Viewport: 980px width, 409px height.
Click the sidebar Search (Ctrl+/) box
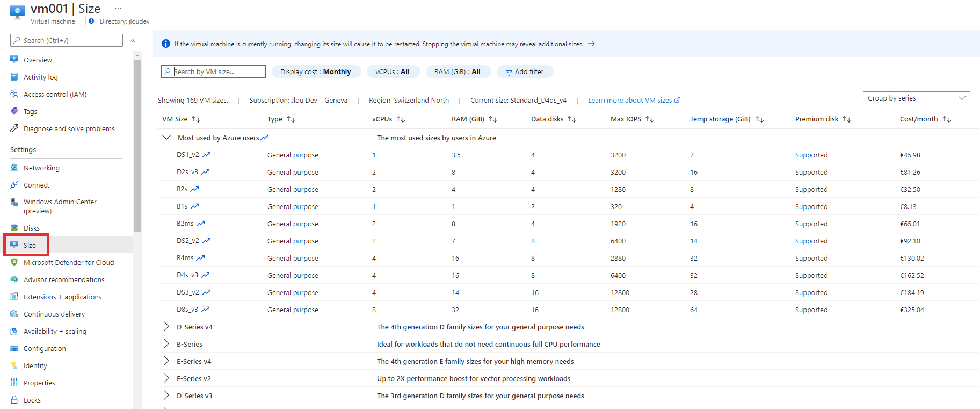67,40
